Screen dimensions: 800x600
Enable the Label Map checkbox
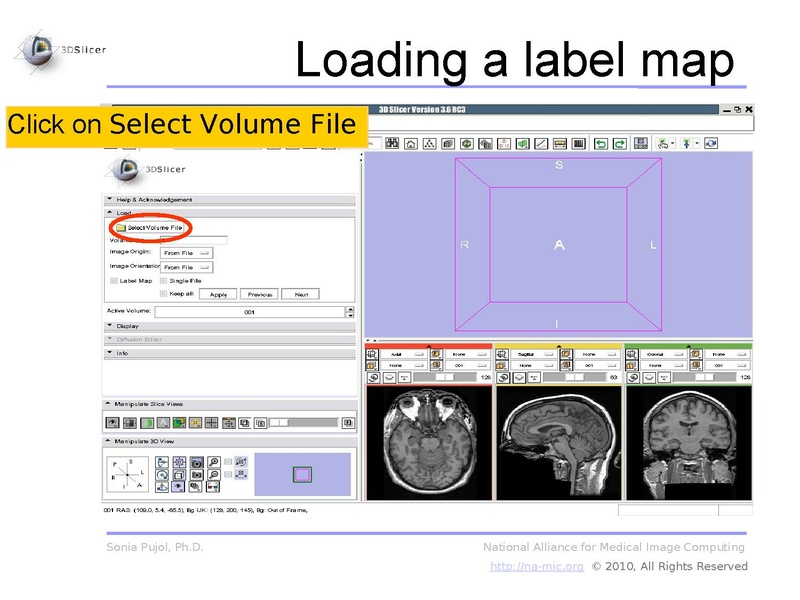tap(112, 281)
